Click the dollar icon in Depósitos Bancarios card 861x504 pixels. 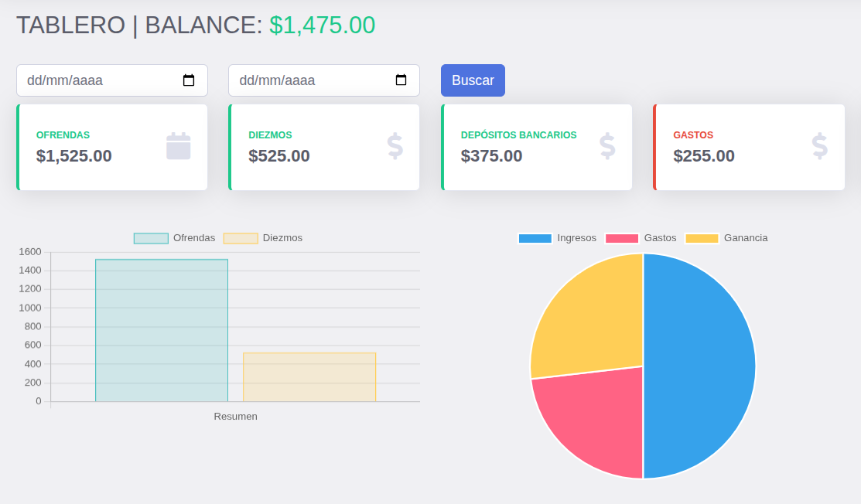point(607,146)
